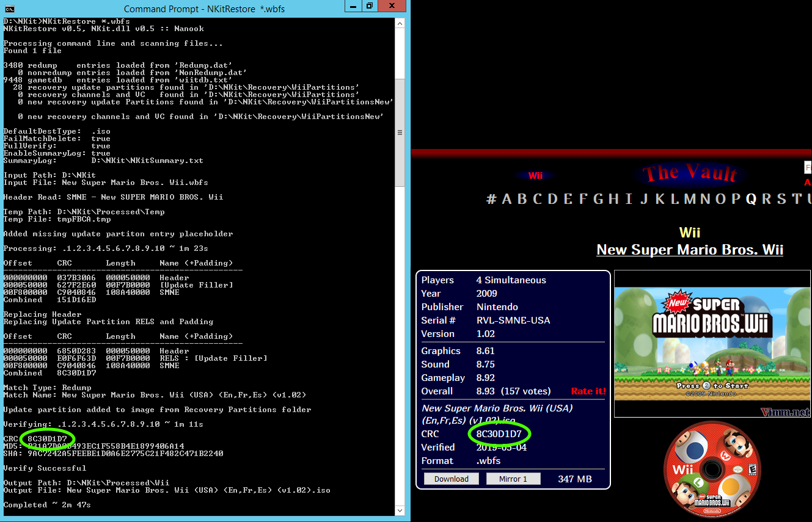
Task: Restore down the Command Prompt window
Action: click(370, 6)
